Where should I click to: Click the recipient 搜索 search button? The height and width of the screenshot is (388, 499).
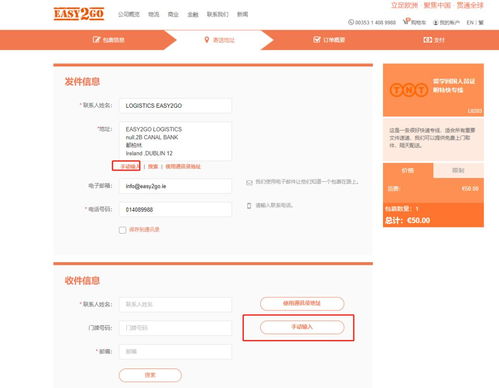150,375
